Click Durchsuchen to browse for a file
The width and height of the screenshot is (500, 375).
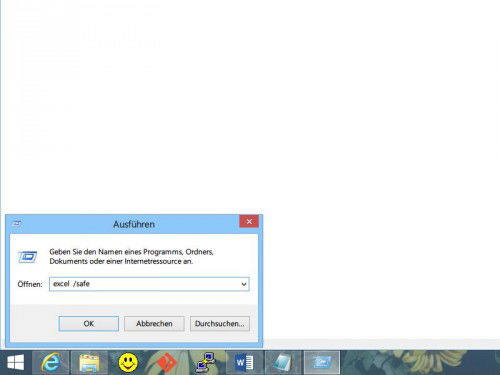pyautogui.click(x=220, y=324)
